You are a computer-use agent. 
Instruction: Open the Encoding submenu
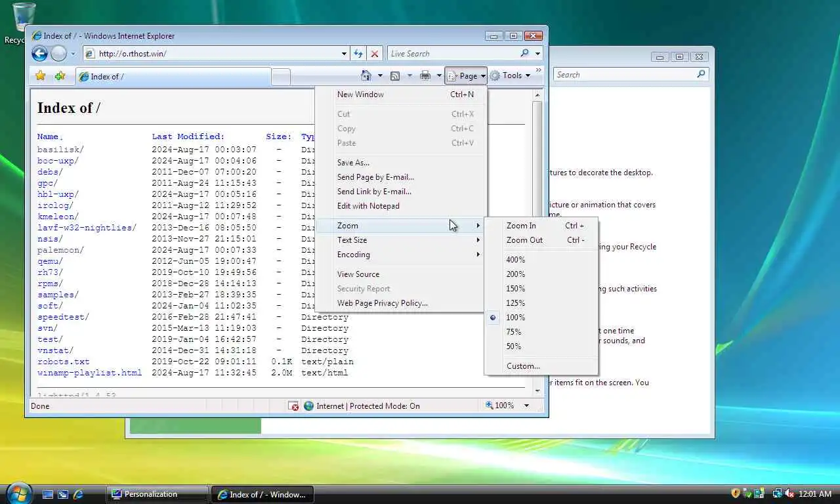coord(400,255)
